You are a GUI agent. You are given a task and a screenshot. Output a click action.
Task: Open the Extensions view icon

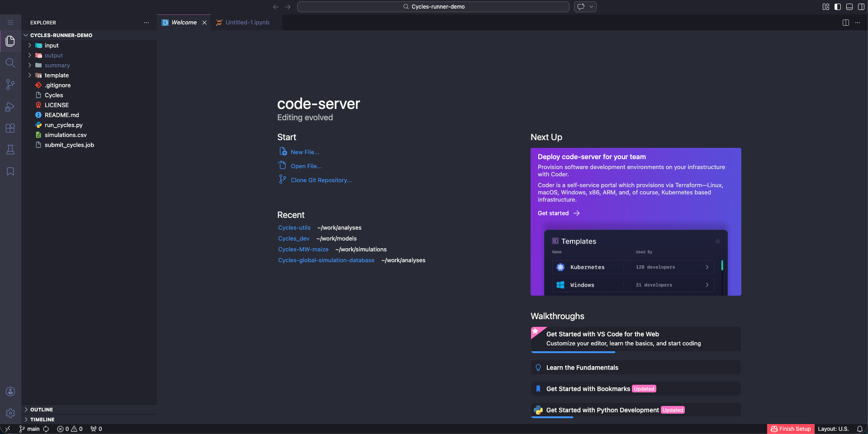click(10, 128)
